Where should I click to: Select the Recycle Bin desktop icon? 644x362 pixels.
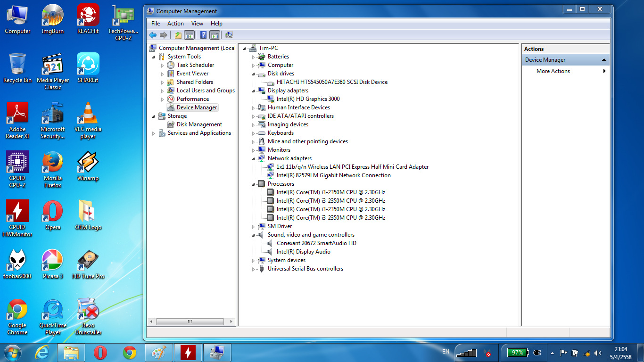click(17, 69)
